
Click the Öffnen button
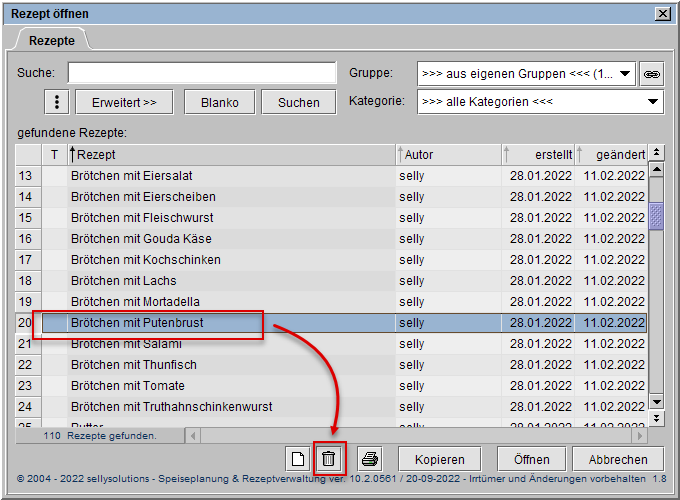point(531,459)
